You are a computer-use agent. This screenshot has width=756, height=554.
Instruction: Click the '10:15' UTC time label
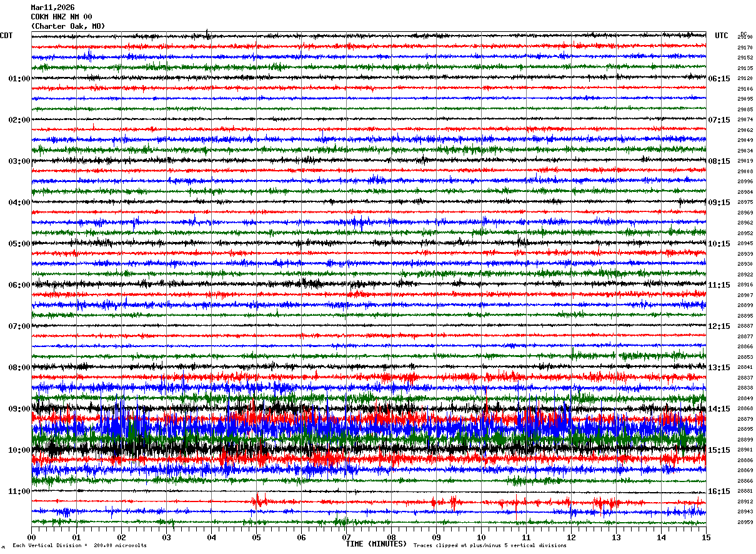click(719, 244)
